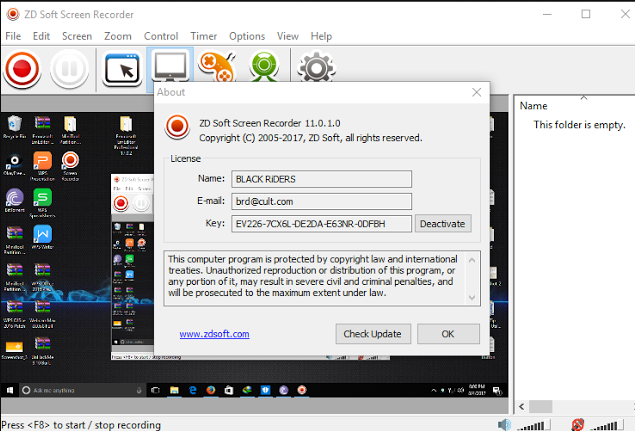The width and height of the screenshot is (635, 431).
Task: Mute the speaker icon in status bar
Action: 504,425
